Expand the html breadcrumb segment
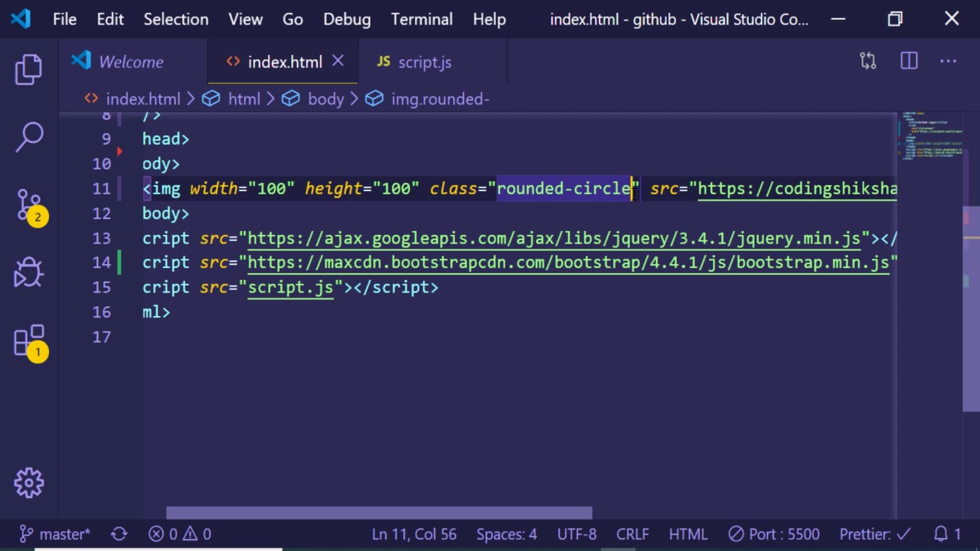Viewport: 980px width, 551px height. coord(243,99)
